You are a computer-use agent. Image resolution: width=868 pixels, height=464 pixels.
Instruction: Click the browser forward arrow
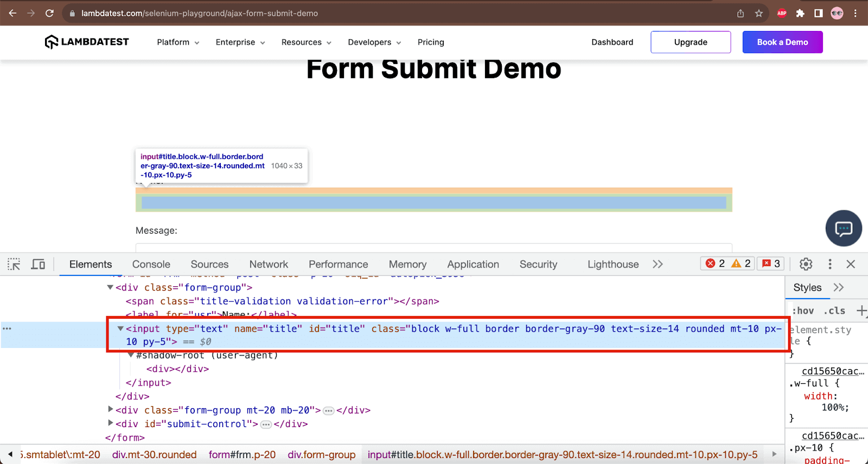click(31, 13)
